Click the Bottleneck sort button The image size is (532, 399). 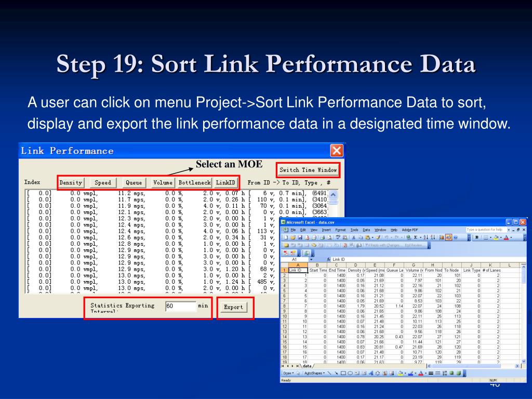tap(194, 182)
